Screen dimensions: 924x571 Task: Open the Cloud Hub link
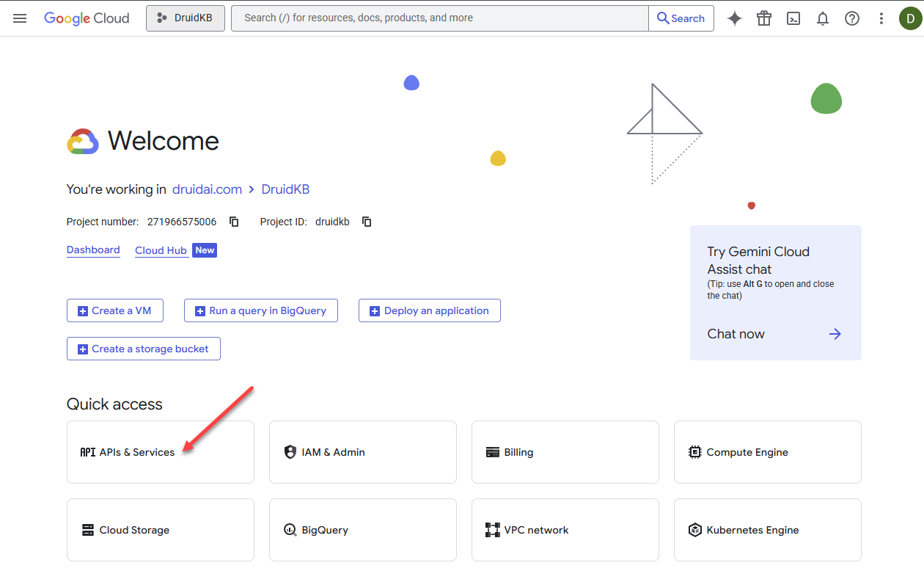coord(161,250)
